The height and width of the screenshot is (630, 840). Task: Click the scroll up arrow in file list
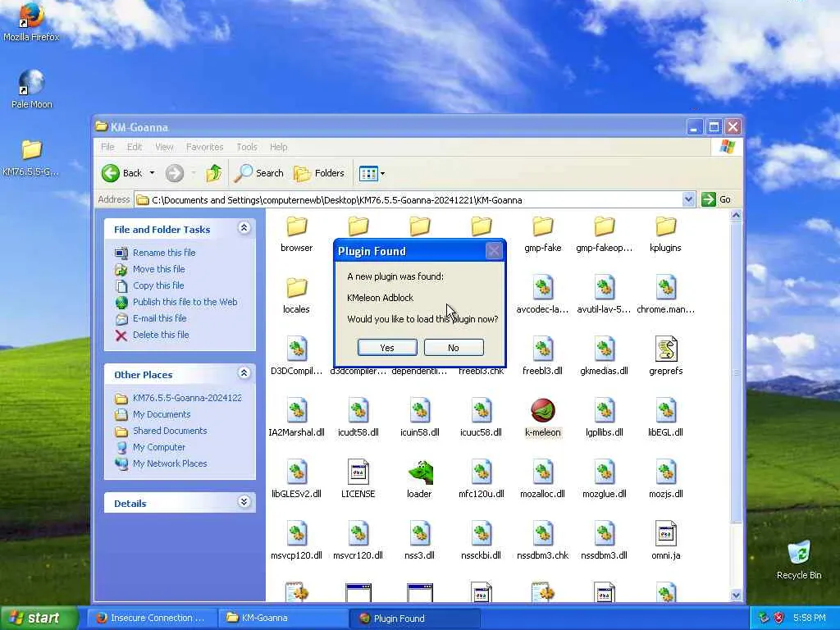tap(736, 216)
